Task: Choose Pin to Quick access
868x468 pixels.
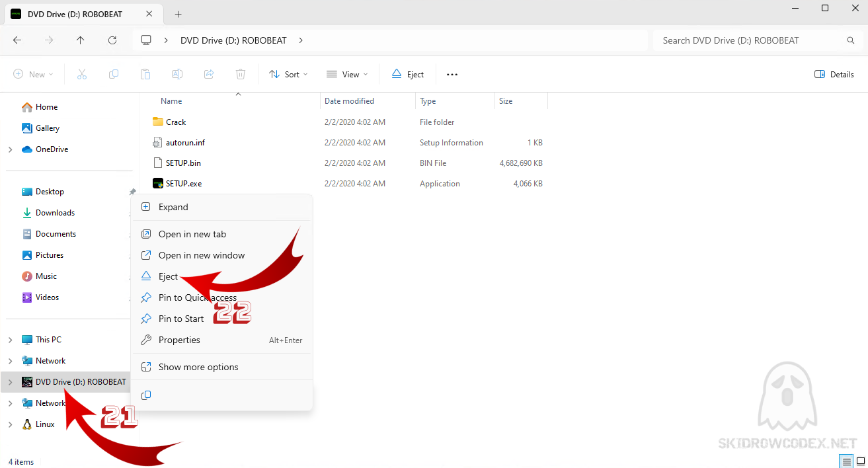Action: coord(221,297)
